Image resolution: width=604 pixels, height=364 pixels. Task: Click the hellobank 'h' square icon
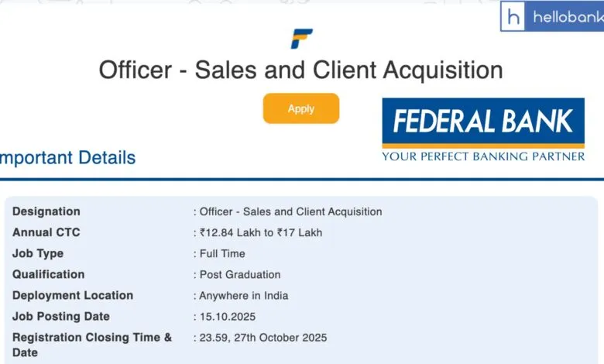click(x=513, y=17)
